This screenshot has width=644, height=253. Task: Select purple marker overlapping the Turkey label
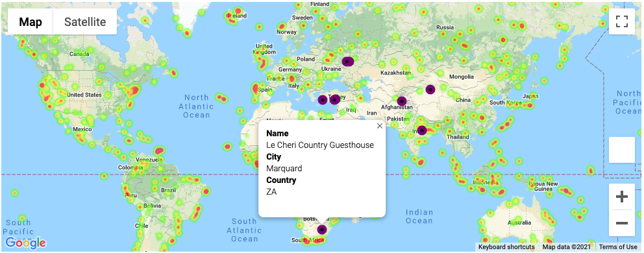point(335,99)
